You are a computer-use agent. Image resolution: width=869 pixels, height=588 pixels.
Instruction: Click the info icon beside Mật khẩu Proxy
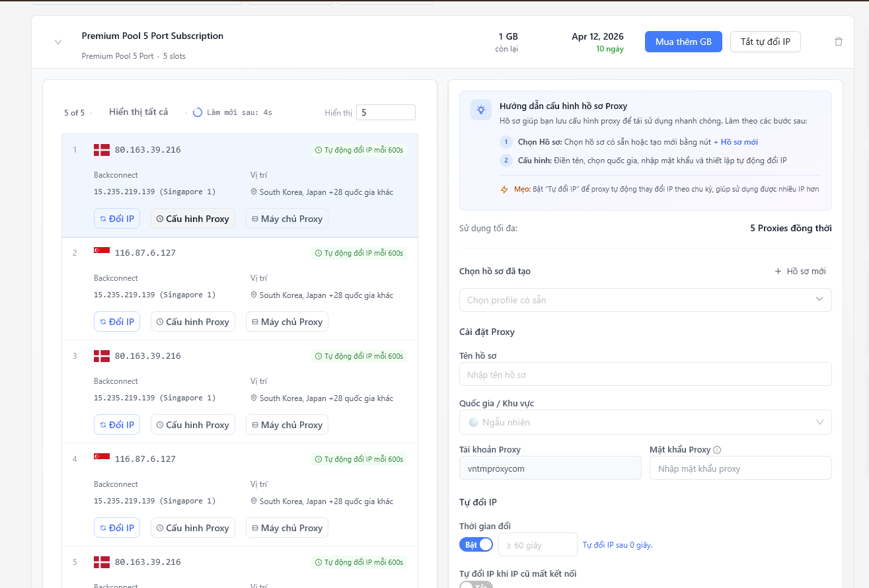point(717,450)
